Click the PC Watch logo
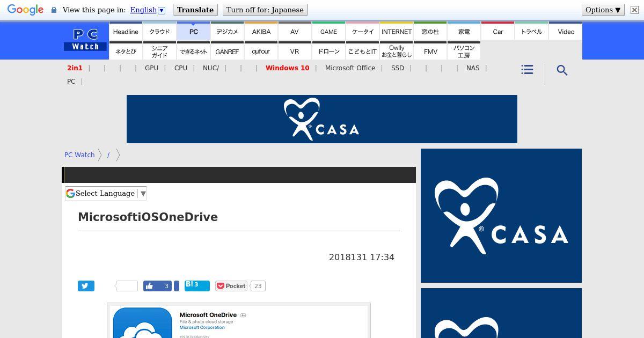The width and height of the screenshot is (644, 338). (85, 40)
